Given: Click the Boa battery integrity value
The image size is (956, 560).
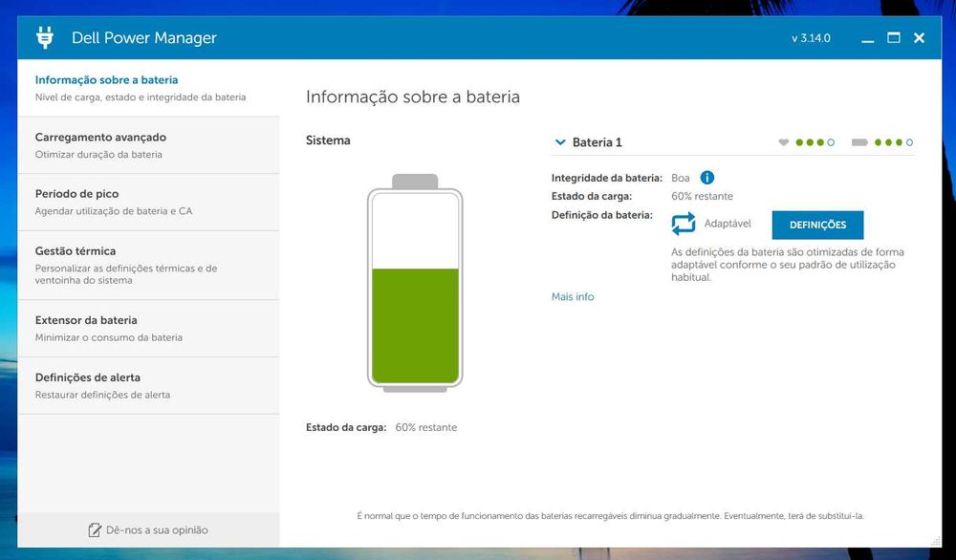Looking at the screenshot, I should (x=681, y=178).
